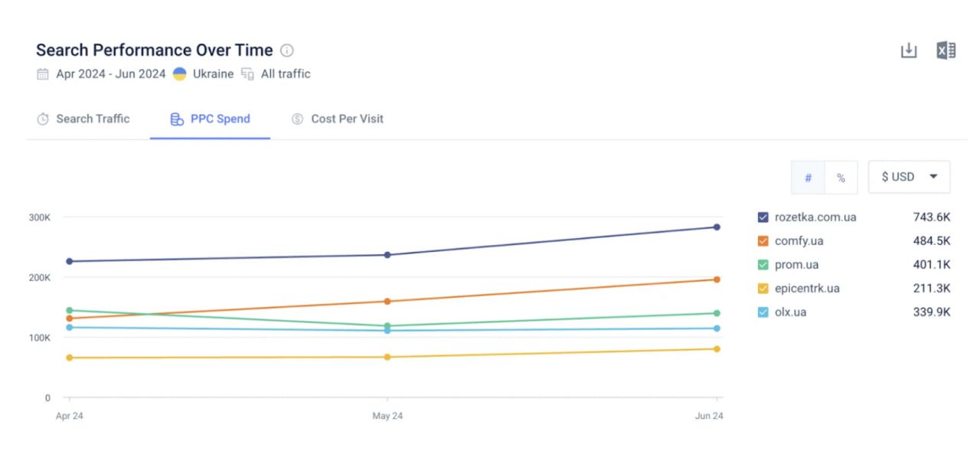Uncheck the rozetka.com.ua series checkbox
This screenshot has height=451, width=980.
763,217
